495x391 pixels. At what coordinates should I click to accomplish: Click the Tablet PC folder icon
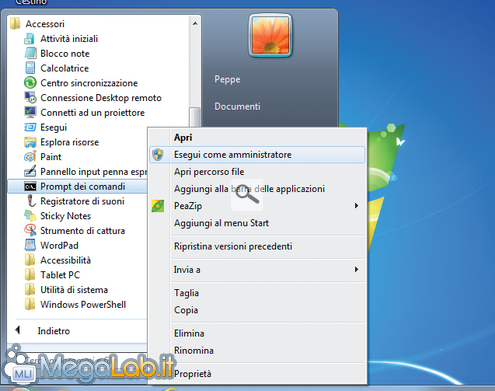[x=30, y=275]
